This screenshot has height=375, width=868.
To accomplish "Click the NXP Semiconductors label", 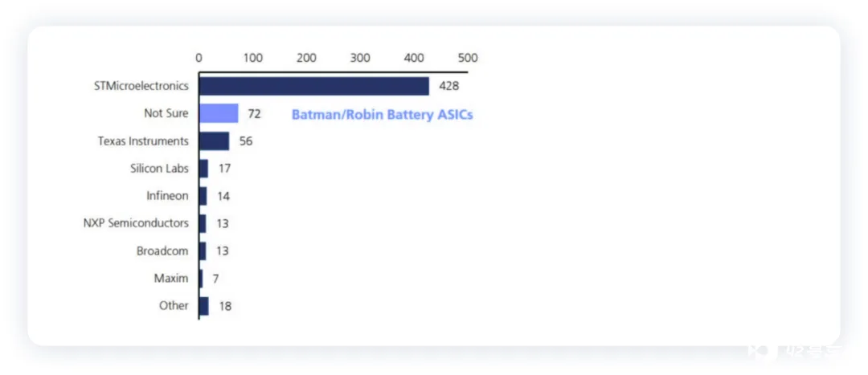I will coord(136,223).
